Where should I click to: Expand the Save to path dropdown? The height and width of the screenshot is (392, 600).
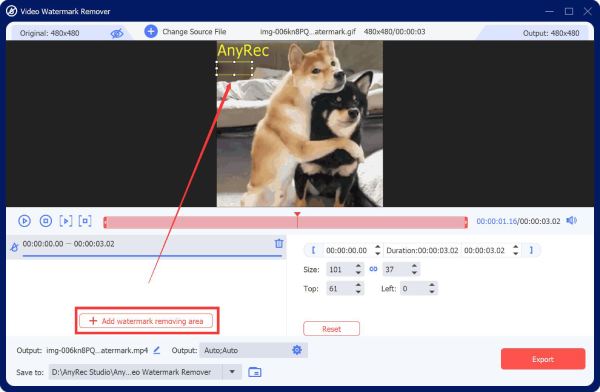232,372
